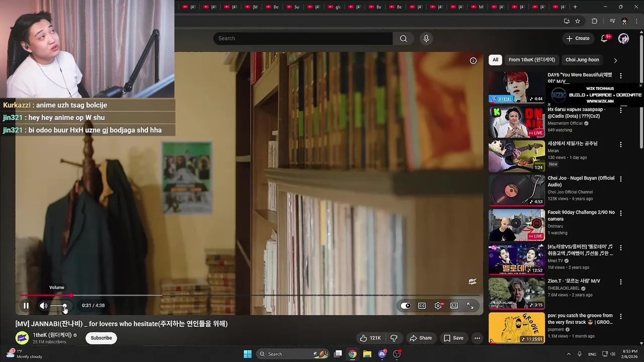
Task: Switch to theater mode
Action: pos(454,306)
